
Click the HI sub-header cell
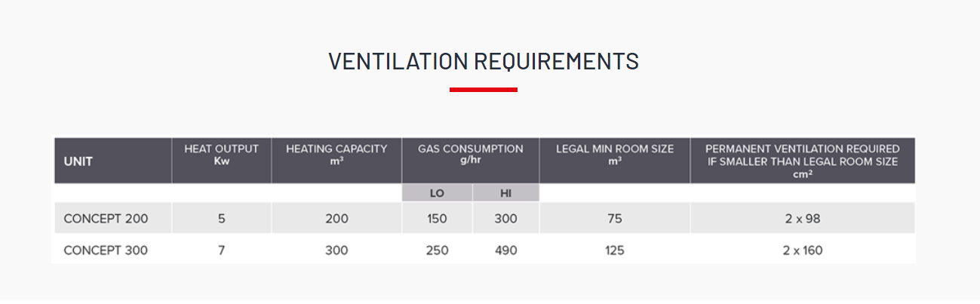[x=505, y=193]
